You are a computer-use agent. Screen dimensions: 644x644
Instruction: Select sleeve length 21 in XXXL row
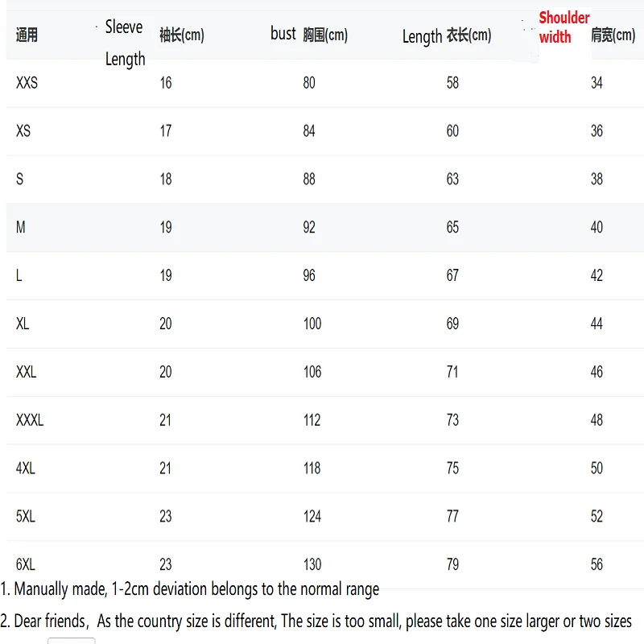pos(165,420)
